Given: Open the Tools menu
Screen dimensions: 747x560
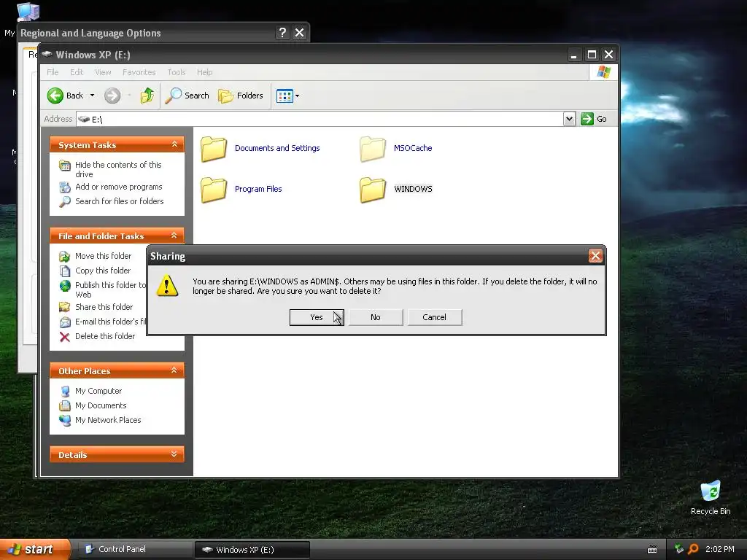Looking at the screenshot, I should (x=177, y=72).
